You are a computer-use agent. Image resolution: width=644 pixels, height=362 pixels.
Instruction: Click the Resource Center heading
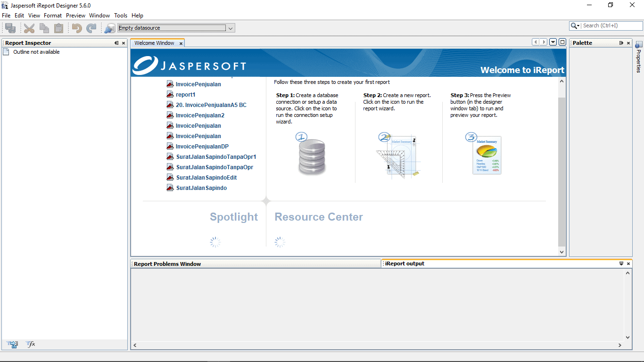click(x=319, y=217)
